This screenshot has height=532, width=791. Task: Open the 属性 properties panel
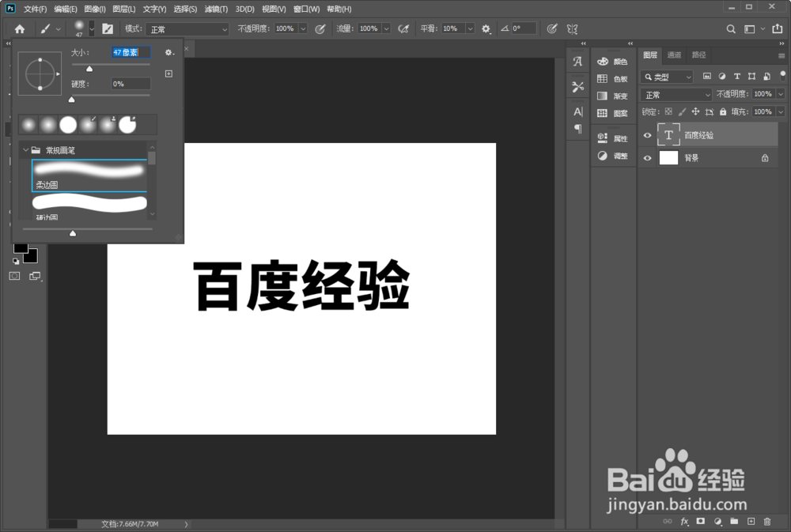(x=613, y=138)
